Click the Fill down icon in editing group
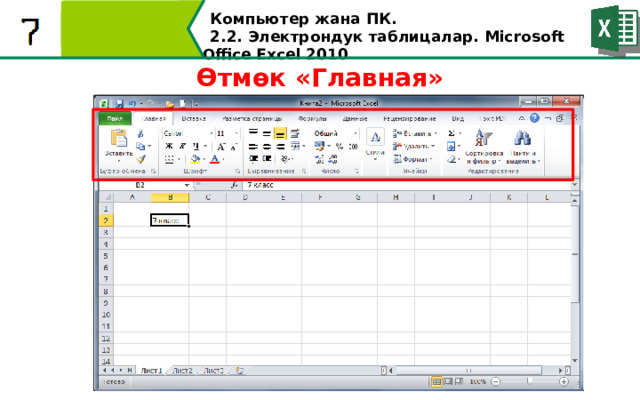This screenshot has height=400, width=640. pyautogui.click(x=451, y=146)
